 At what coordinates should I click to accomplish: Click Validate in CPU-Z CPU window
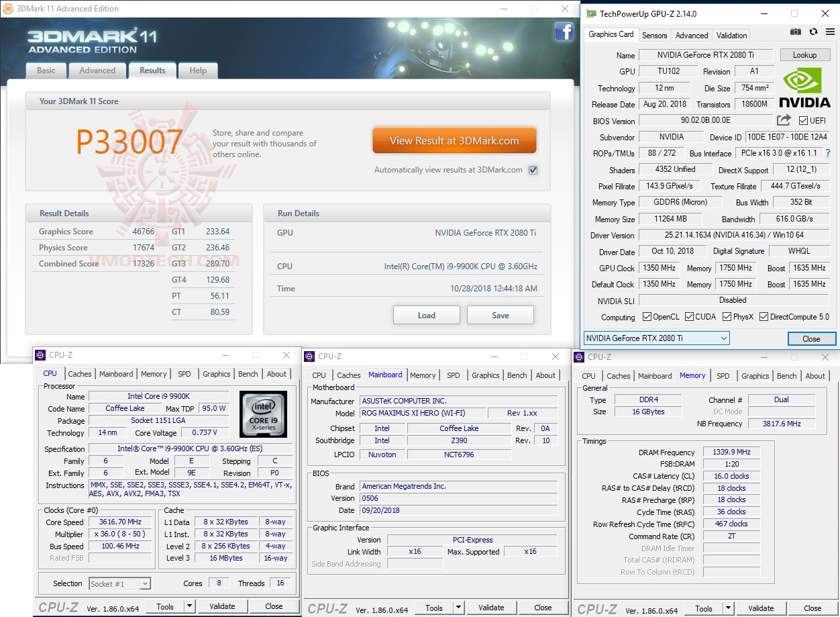(x=222, y=606)
